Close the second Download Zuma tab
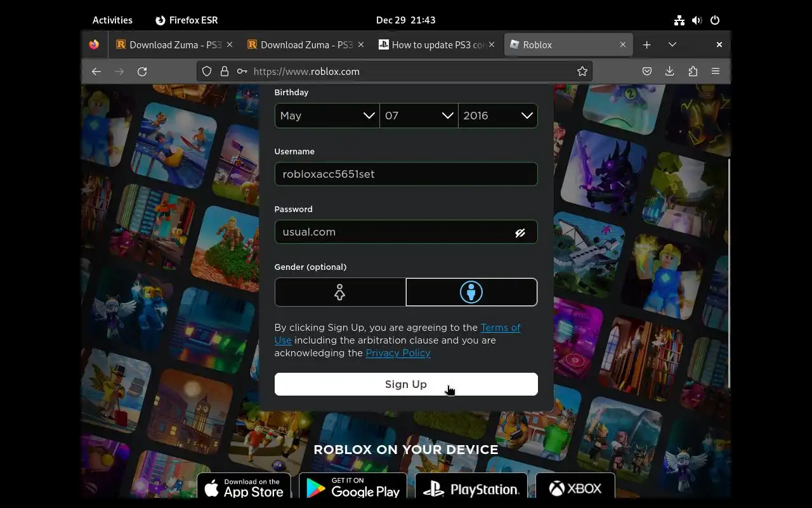The image size is (812, 508). tap(362, 44)
